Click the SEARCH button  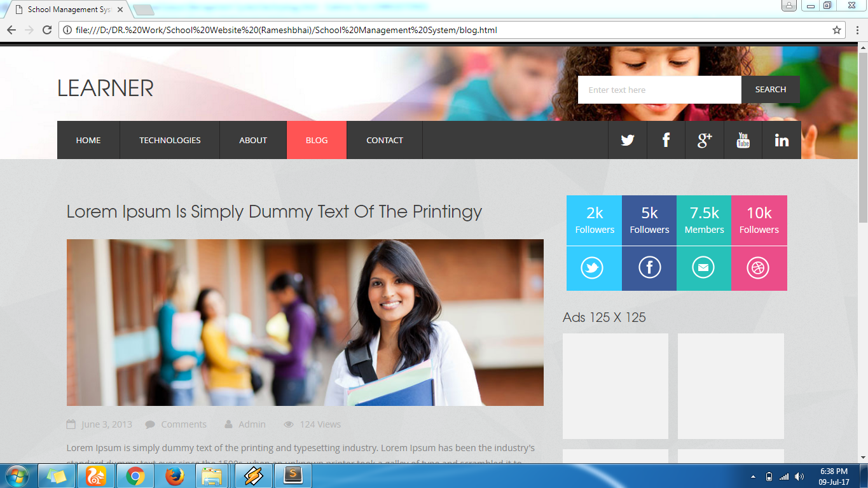tap(771, 90)
